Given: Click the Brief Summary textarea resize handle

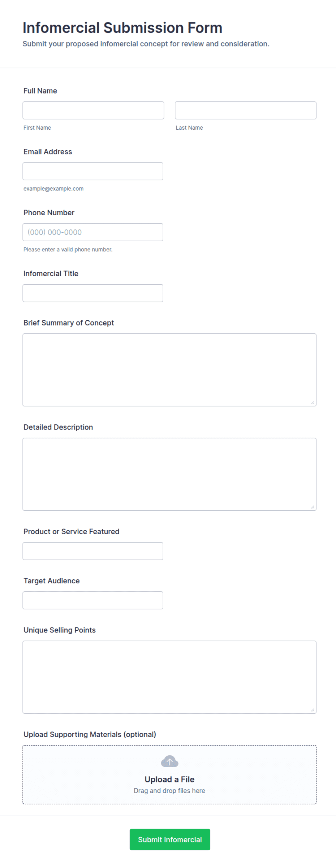Looking at the screenshot, I should tap(313, 402).
